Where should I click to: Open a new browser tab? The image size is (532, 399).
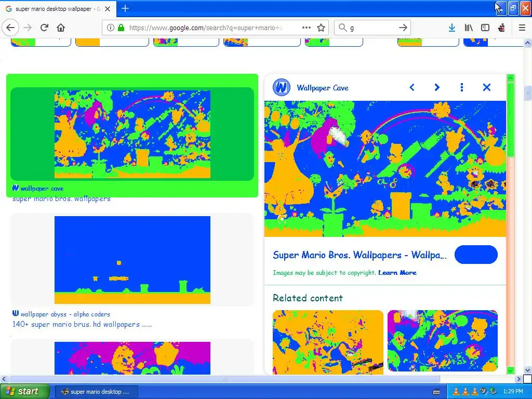(x=125, y=8)
